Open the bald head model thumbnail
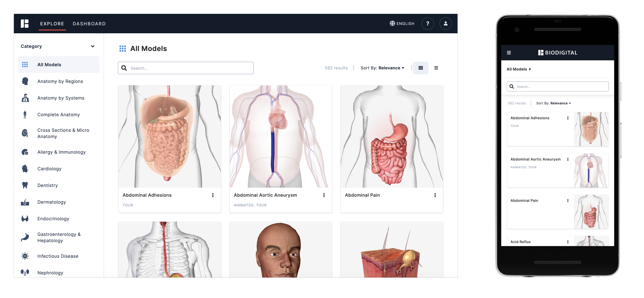This screenshot has height=298, width=644. 281,249
